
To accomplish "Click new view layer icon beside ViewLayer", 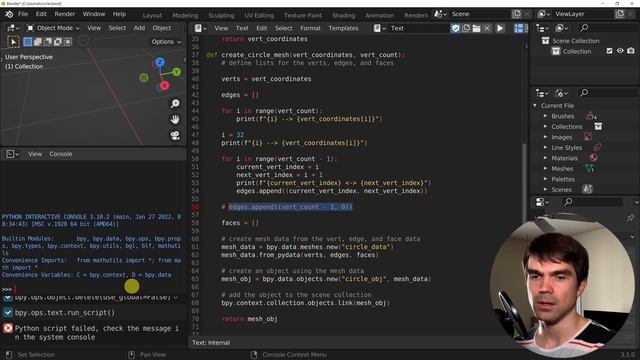I will pyautogui.click(x=620, y=14).
